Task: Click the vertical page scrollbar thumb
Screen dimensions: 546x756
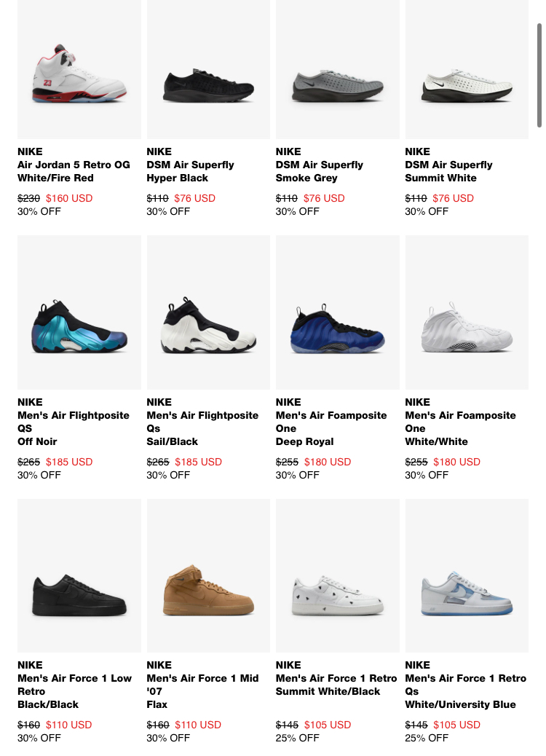Action: [x=539, y=75]
